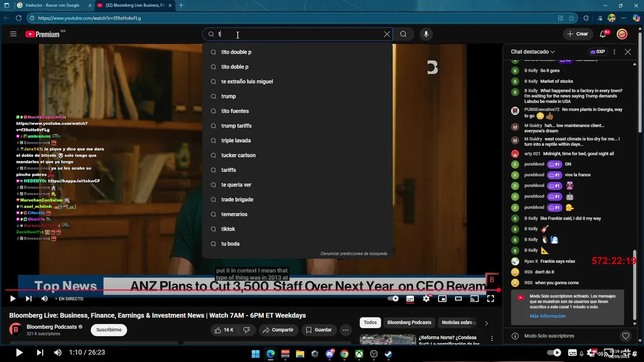Click the heart reaction in chat

[625, 336]
